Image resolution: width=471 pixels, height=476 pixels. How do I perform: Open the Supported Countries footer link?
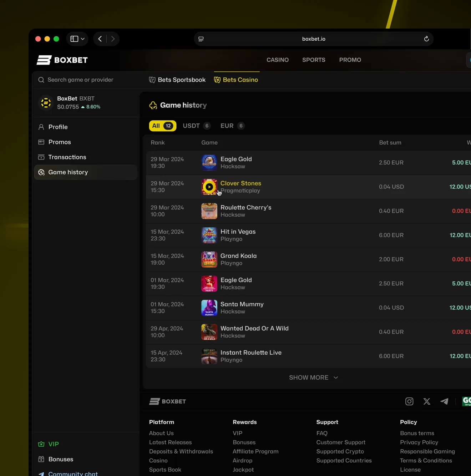point(344,461)
